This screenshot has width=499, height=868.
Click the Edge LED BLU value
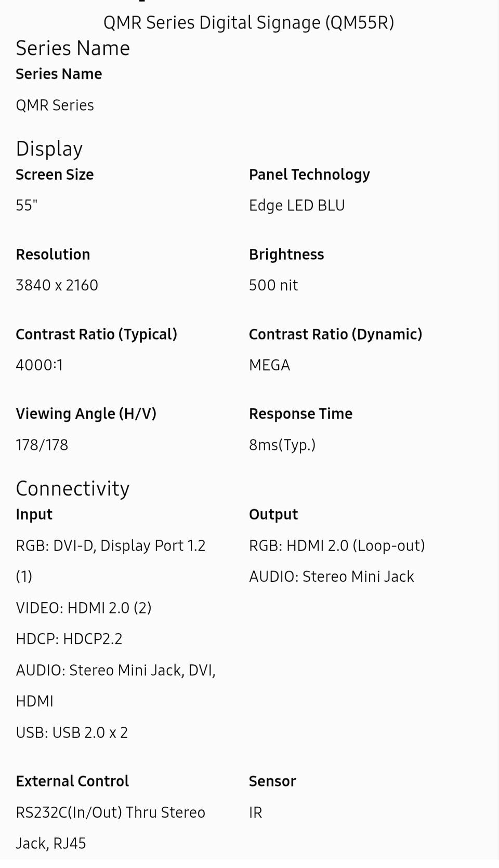pyautogui.click(x=297, y=206)
